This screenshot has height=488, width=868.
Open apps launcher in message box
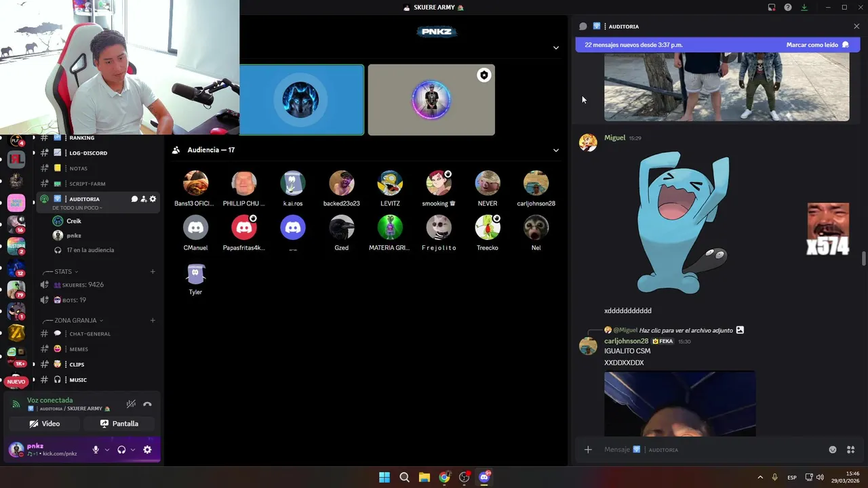point(851,449)
